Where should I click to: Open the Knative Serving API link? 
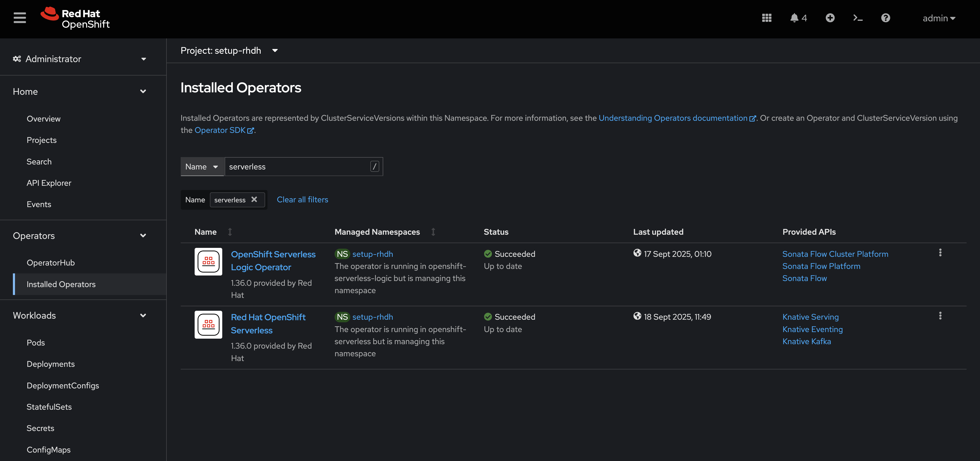[810, 317]
